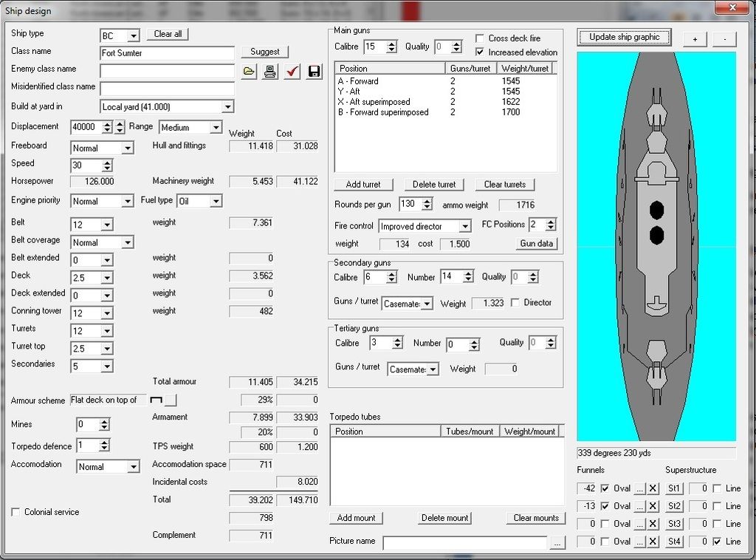Viewport: 756px width, 560px height.
Task: Toggle Line checkbox beside St1
Action: 717,488
